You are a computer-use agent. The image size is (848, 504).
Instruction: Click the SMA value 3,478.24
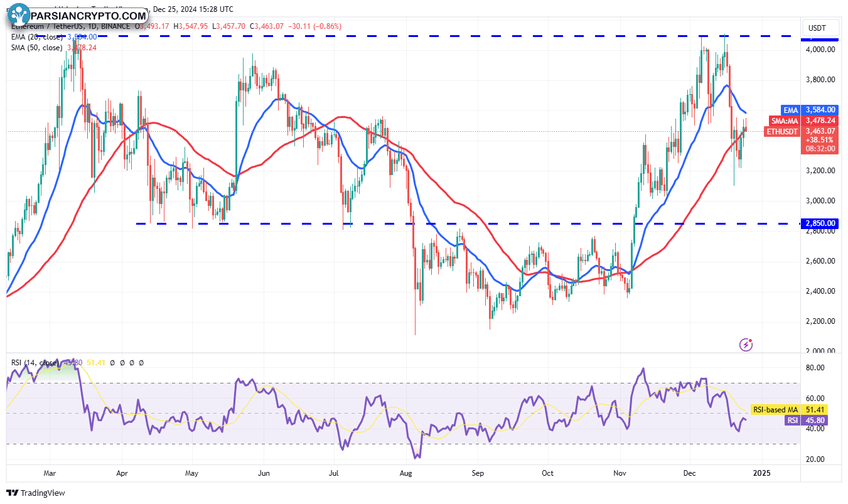click(820, 121)
